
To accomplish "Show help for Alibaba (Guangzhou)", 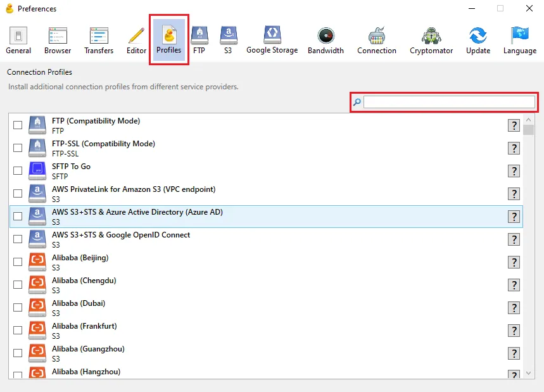I will point(514,353).
